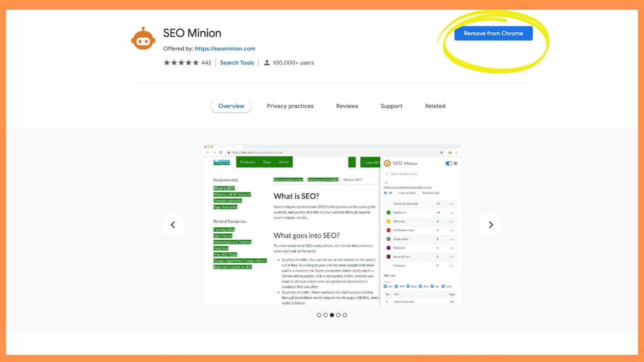The width and height of the screenshot is (644, 362).
Task: Open the Search Tools link
Action: point(237,62)
